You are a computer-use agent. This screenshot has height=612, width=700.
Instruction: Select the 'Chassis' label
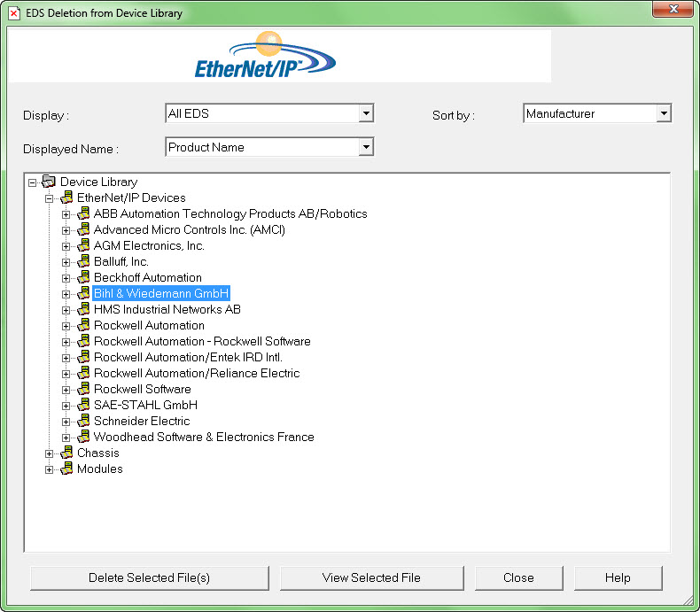pyautogui.click(x=98, y=453)
